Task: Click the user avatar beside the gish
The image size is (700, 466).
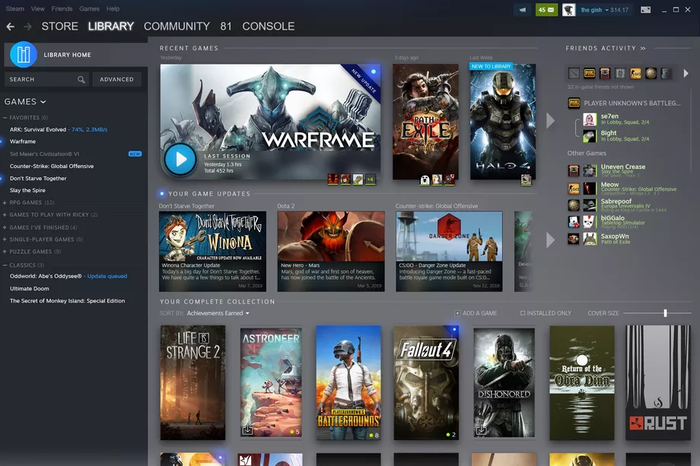Action: (570, 9)
